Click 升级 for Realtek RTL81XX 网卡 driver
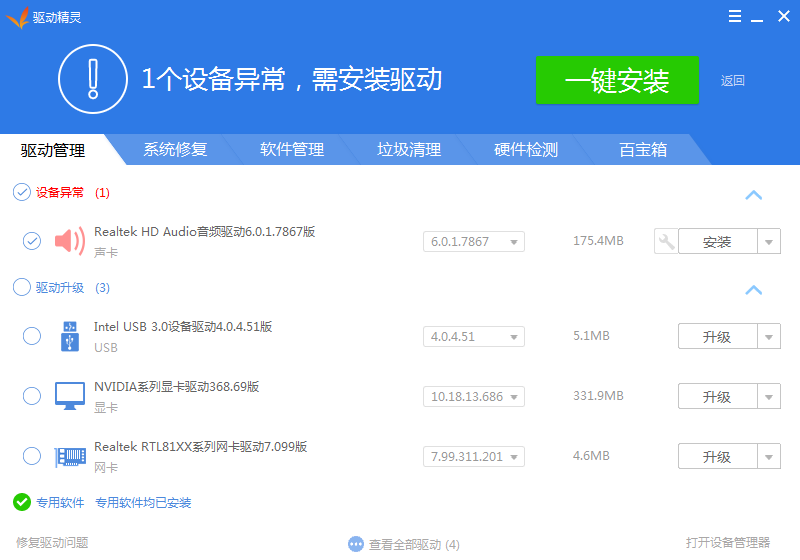This screenshot has width=800, height=560. coord(717,456)
